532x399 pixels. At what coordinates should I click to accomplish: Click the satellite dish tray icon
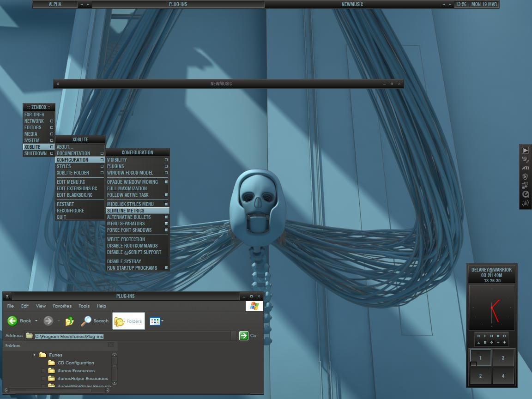(x=525, y=159)
